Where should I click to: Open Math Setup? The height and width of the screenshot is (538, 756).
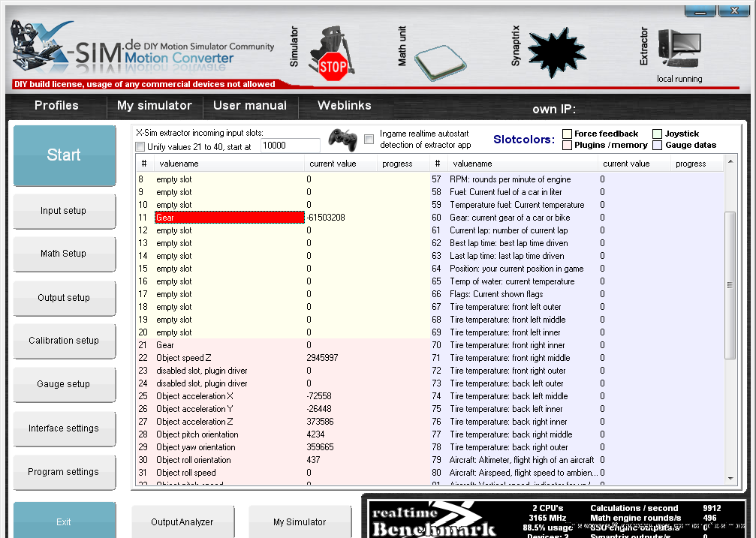coord(64,254)
